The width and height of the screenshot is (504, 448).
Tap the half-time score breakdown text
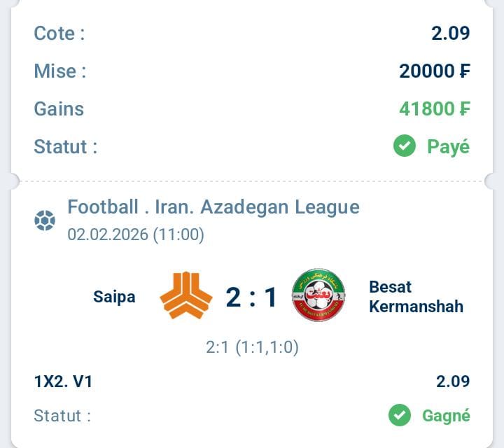tap(251, 346)
